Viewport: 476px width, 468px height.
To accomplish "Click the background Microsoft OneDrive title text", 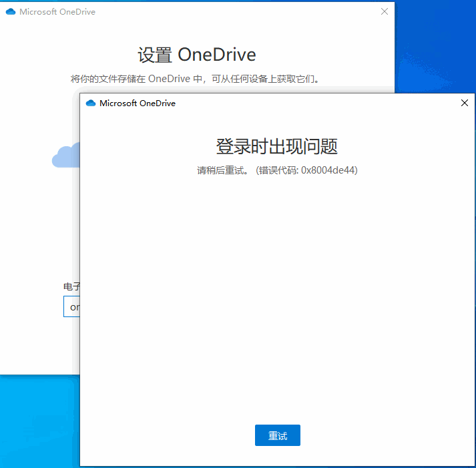I will 57,11.
